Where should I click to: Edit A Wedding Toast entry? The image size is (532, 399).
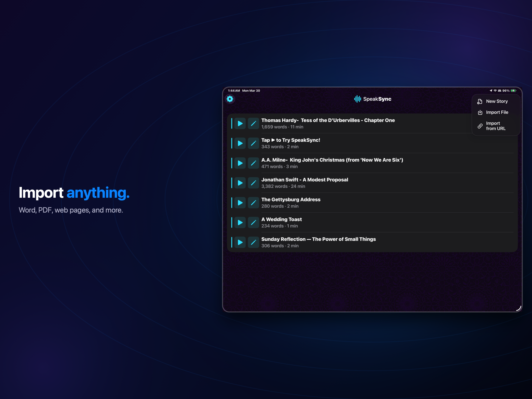click(x=253, y=223)
